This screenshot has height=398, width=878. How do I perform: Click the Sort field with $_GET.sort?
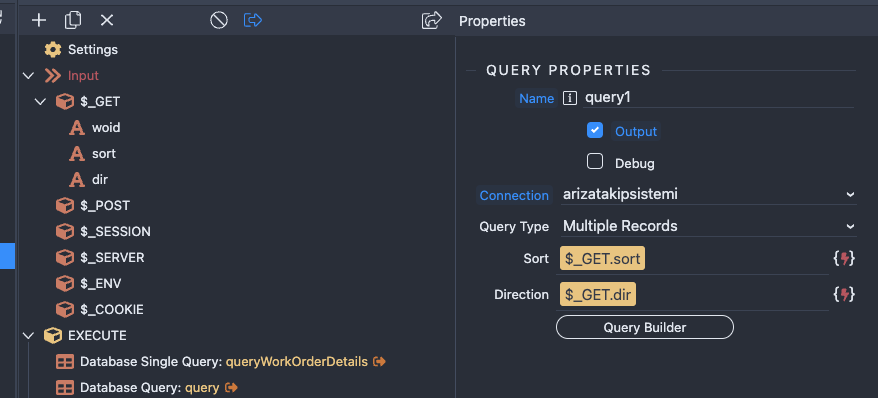(x=693, y=259)
